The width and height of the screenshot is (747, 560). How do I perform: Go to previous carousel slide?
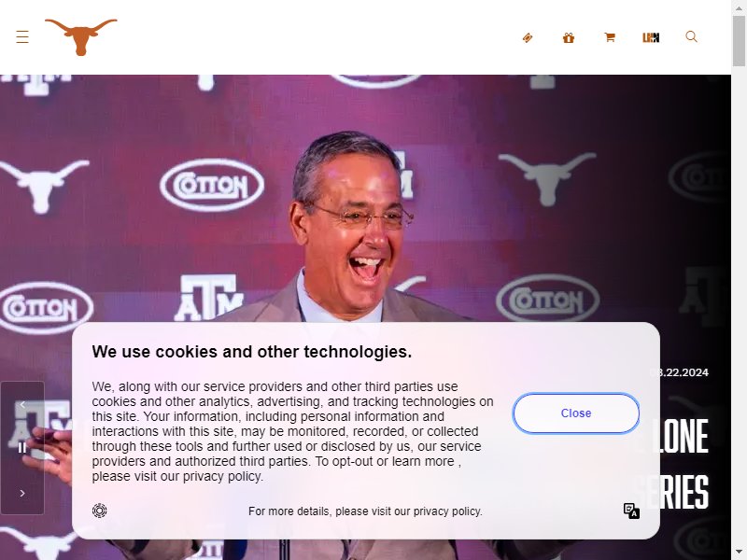pyautogui.click(x=22, y=405)
